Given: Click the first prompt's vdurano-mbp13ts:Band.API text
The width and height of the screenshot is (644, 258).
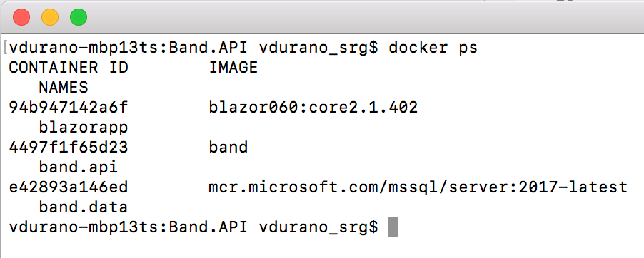Looking at the screenshot, I should [x=128, y=48].
